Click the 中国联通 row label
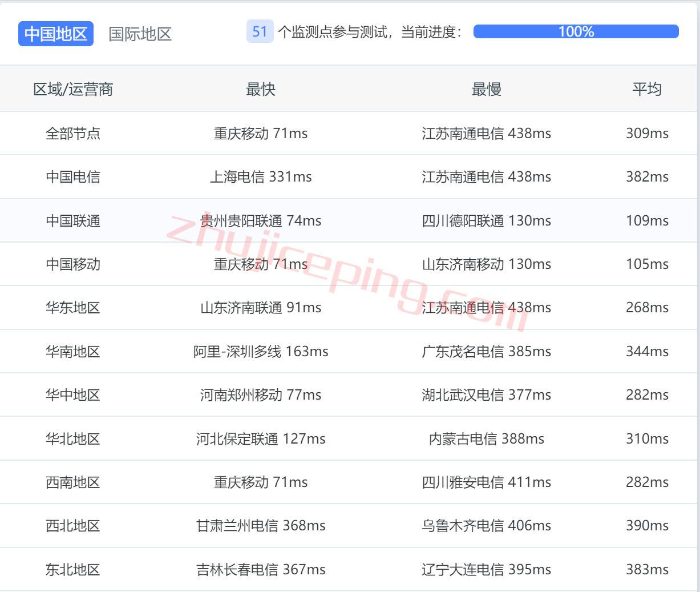 [x=73, y=221]
